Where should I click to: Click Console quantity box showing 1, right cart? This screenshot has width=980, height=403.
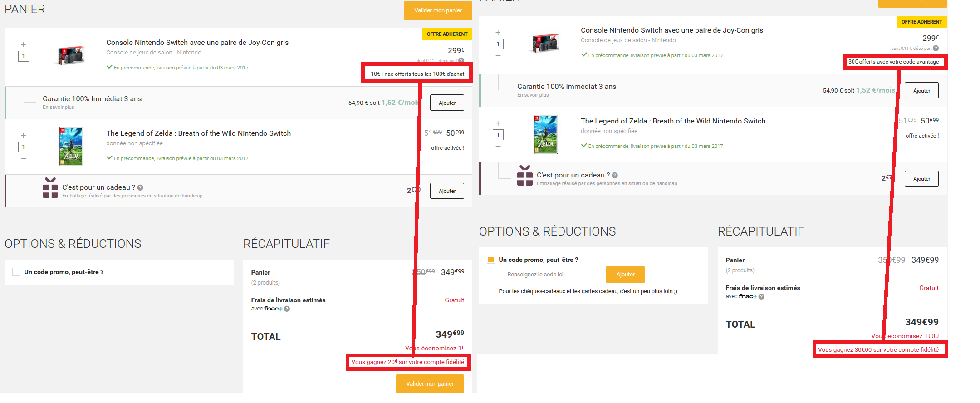pos(498,44)
